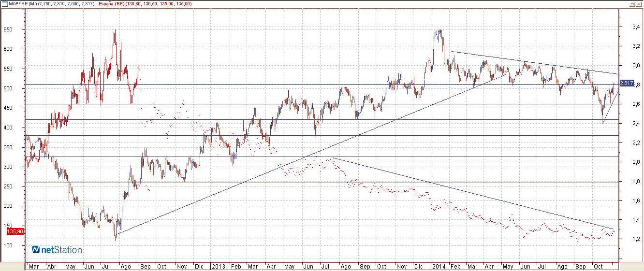This screenshot has width=644, height=271.
Task: Close the chart panel
Action: pos(639,4)
